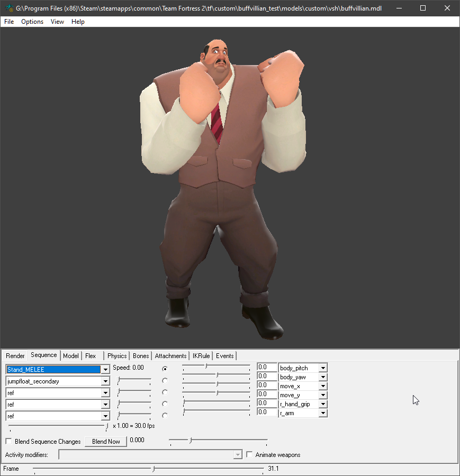Image resolution: width=460 pixels, height=476 pixels.
Task: Click the move_y value field
Action: tap(267, 394)
